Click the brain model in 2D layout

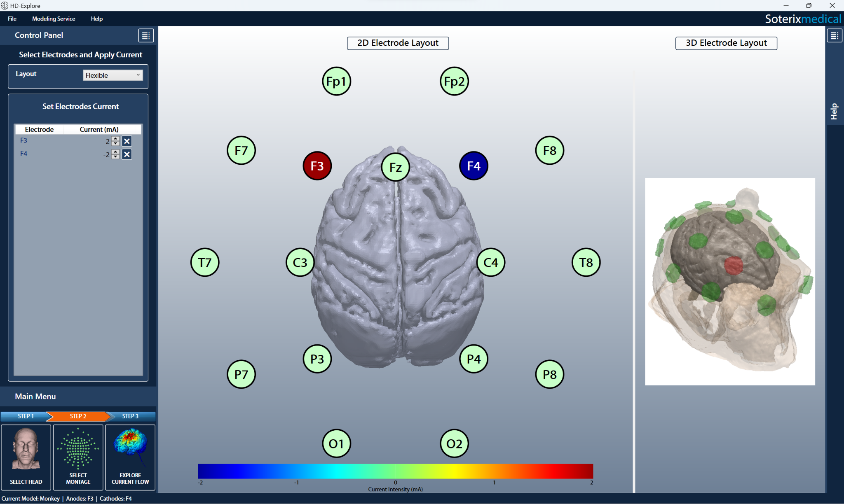tap(397, 256)
